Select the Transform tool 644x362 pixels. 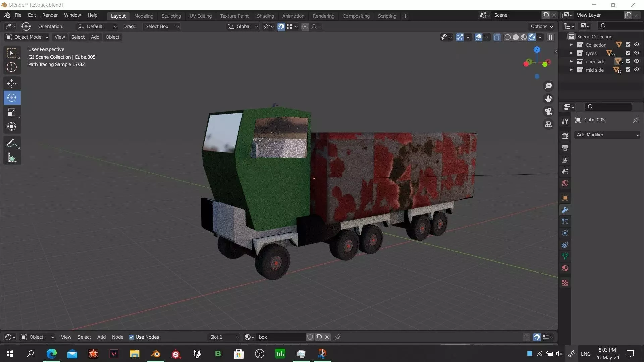tap(12, 126)
